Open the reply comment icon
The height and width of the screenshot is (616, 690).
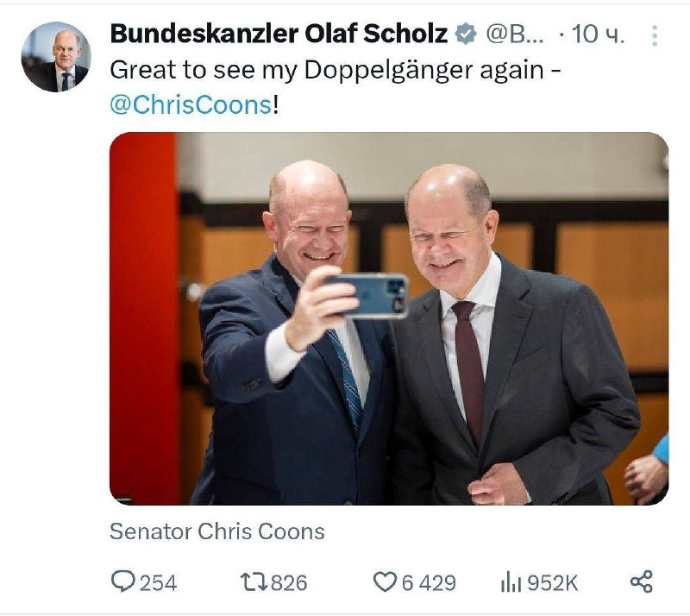coord(122,581)
